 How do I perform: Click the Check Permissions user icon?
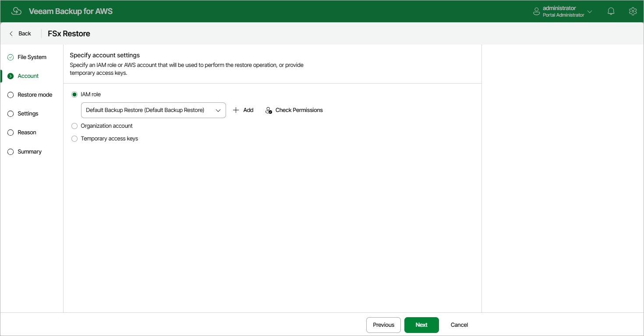(x=269, y=110)
